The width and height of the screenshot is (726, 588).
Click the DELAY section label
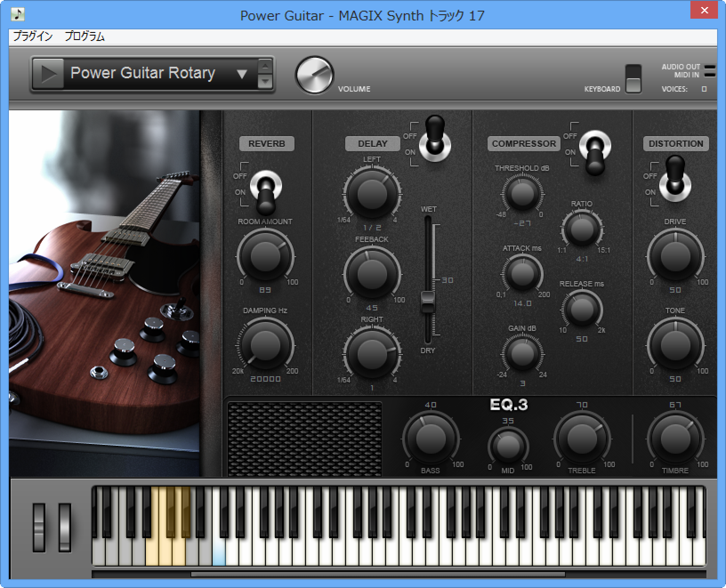372,144
